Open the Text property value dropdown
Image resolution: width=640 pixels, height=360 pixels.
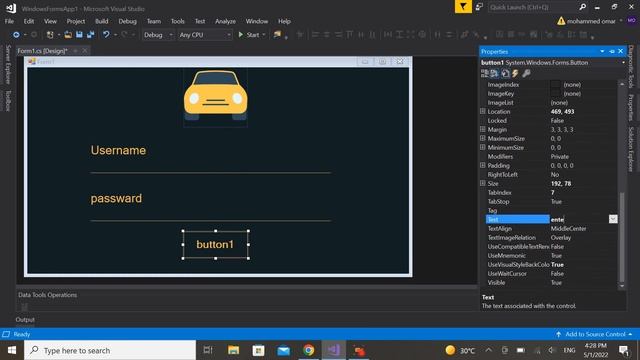613,219
